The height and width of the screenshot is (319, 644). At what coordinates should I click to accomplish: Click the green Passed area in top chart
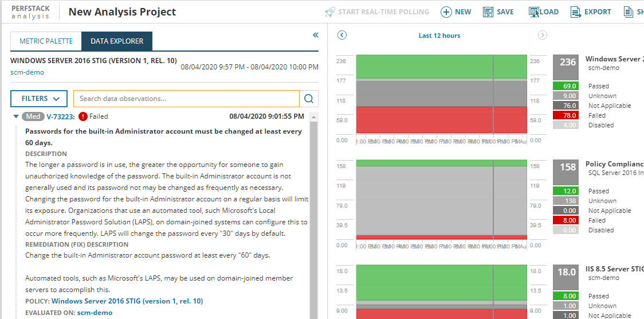[442, 67]
